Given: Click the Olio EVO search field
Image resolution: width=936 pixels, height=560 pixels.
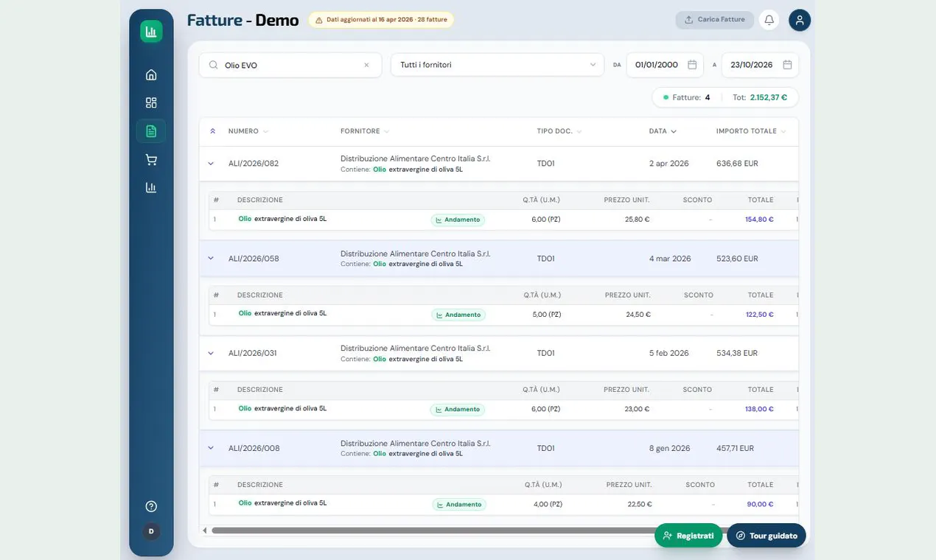Looking at the screenshot, I should click(290, 65).
